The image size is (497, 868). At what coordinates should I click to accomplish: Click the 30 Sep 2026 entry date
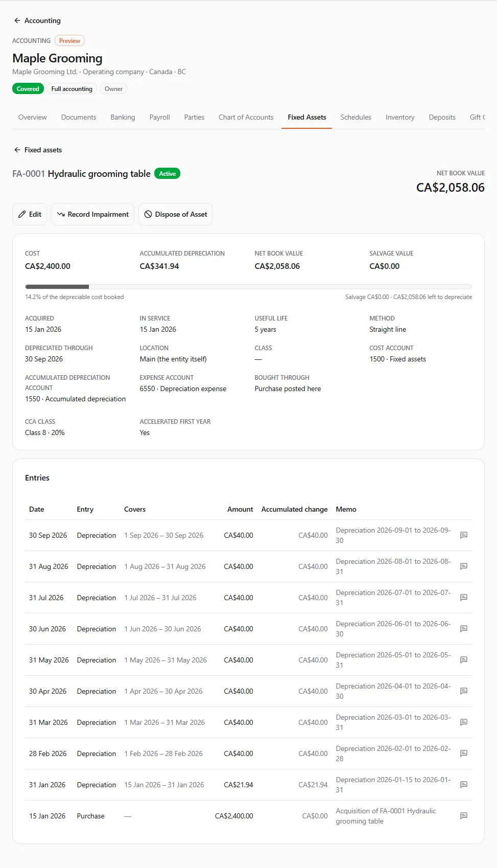48,535
